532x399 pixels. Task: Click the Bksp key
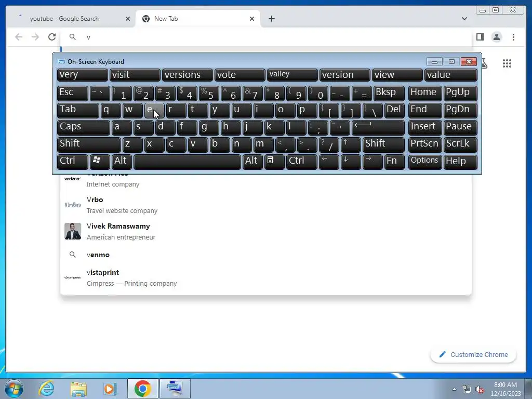pyautogui.click(x=389, y=93)
